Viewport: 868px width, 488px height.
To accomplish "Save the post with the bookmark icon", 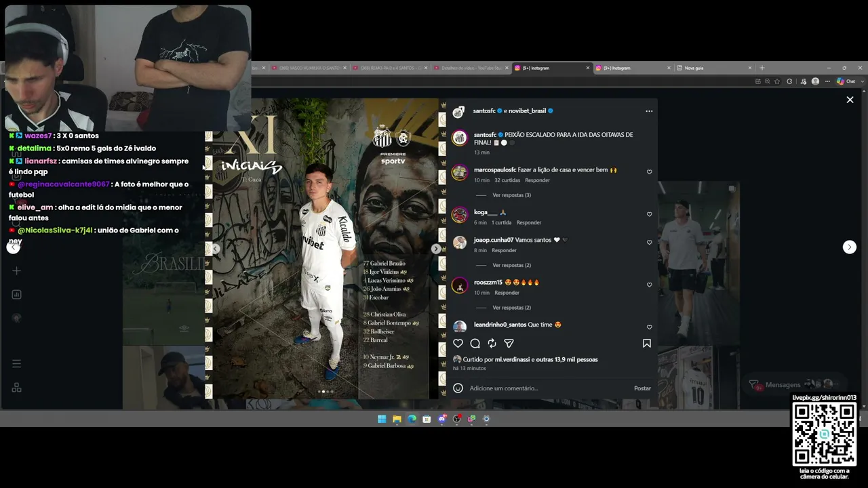I will coord(647,344).
